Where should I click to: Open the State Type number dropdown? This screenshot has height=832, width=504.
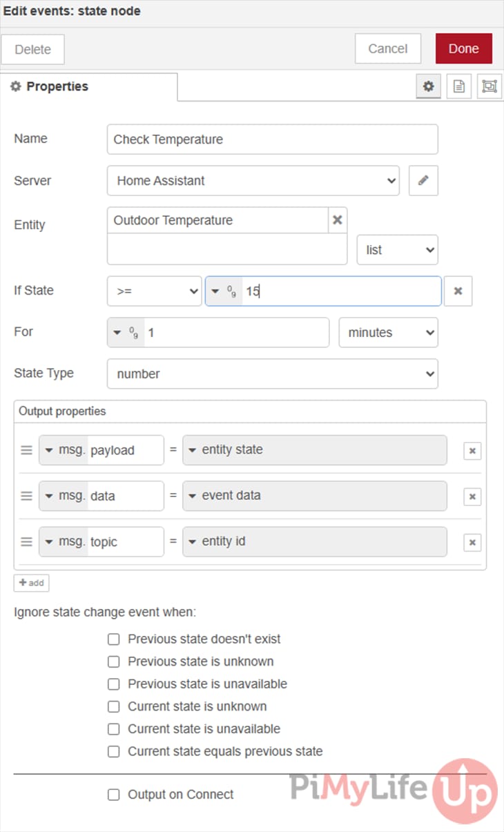click(x=272, y=374)
